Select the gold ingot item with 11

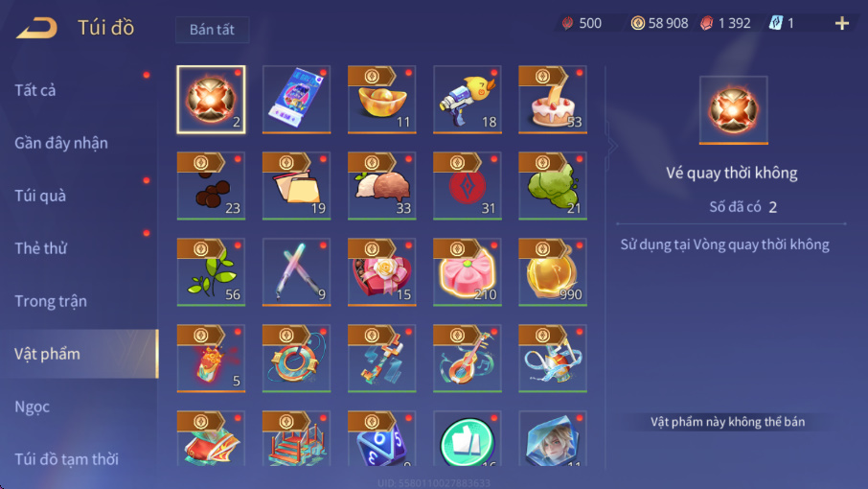382,100
